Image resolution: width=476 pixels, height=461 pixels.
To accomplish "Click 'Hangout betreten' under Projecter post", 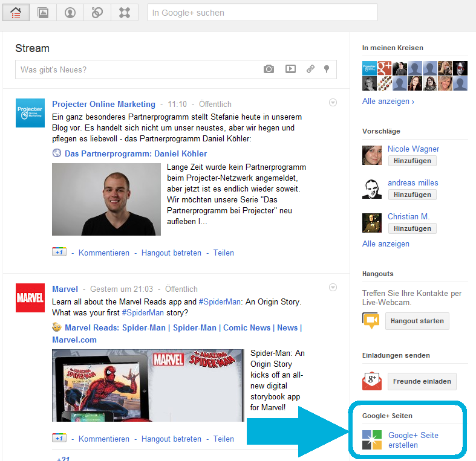I will click(x=171, y=253).
